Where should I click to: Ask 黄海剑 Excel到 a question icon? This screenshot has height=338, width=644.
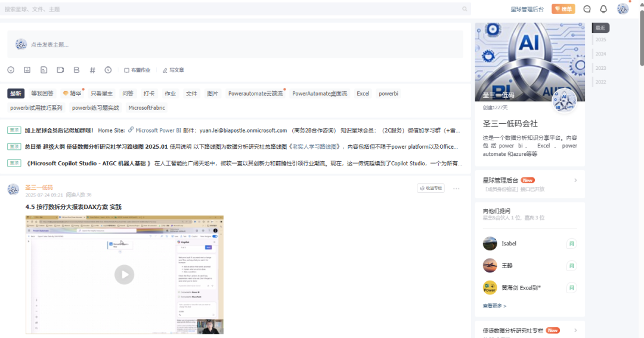pyautogui.click(x=571, y=288)
